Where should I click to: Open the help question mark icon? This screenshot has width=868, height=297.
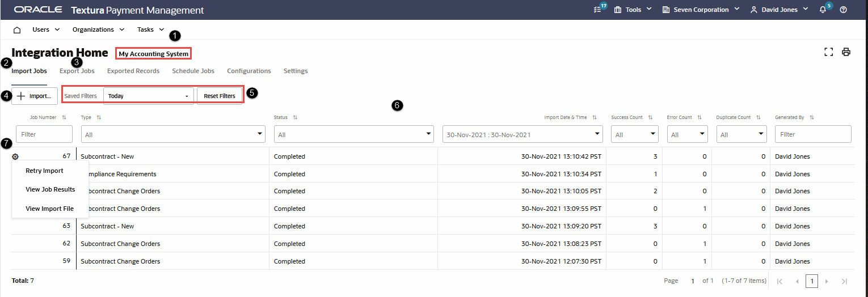click(x=844, y=10)
